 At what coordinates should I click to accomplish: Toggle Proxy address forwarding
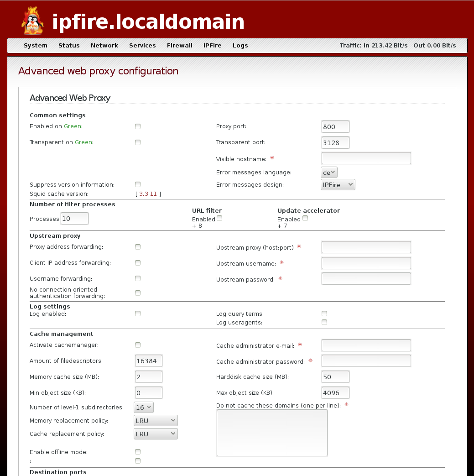[138, 247]
